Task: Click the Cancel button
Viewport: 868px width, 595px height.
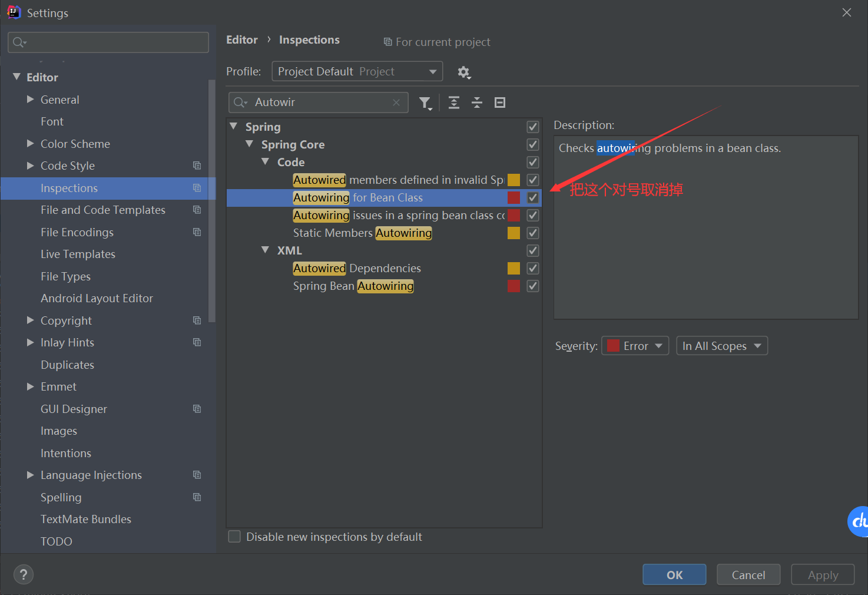Action: click(748, 574)
